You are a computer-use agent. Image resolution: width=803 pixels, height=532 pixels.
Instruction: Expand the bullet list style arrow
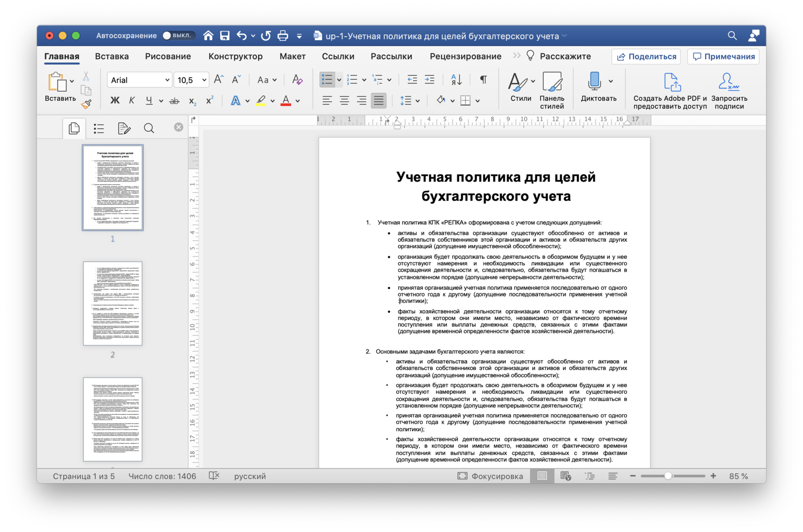coord(339,80)
